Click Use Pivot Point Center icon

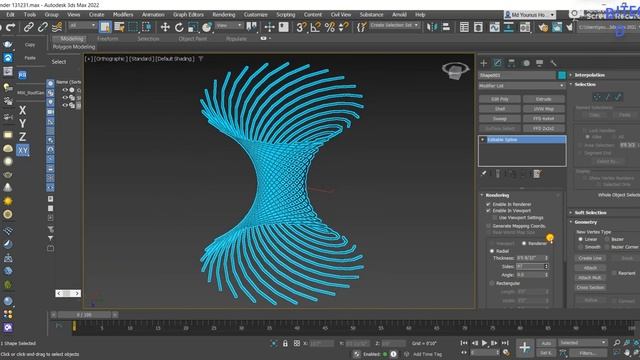251,27
